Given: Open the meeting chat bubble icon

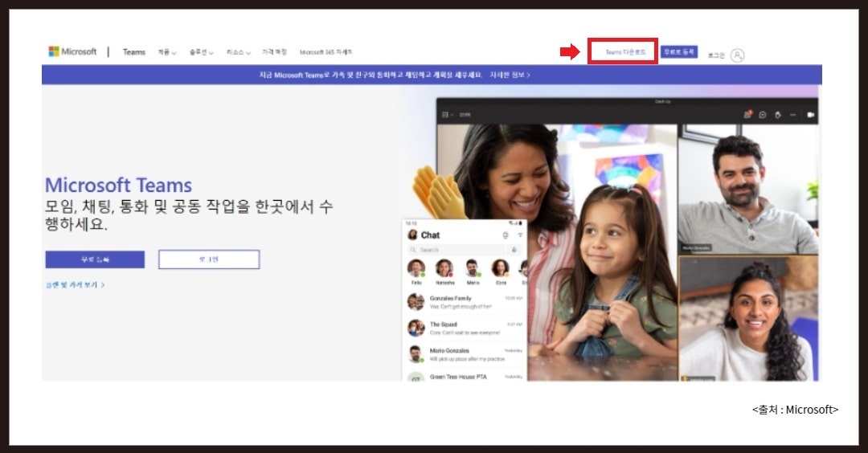Looking at the screenshot, I should pos(763,115).
